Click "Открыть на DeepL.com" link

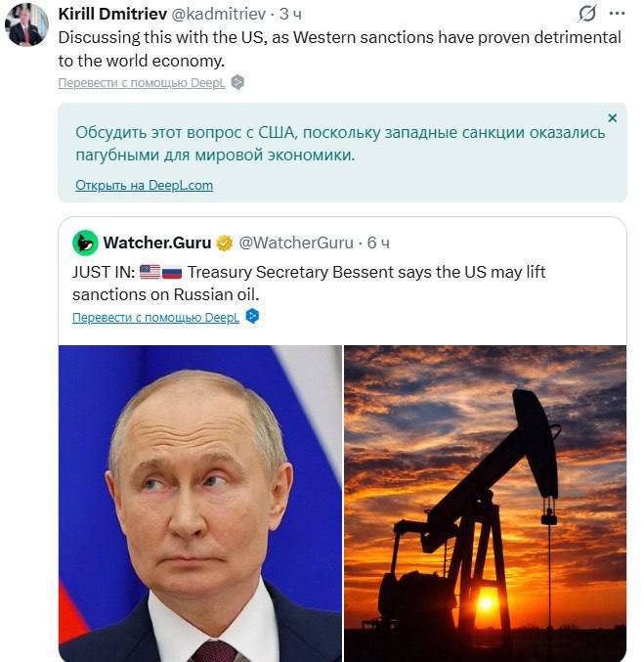[144, 185]
